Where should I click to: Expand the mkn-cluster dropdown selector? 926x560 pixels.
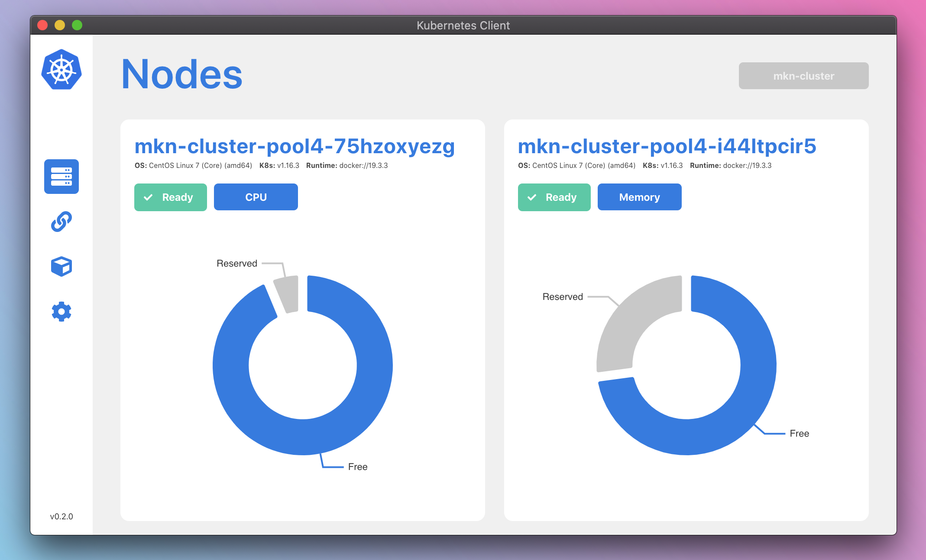pyautogui.click(x=803, y=75)
